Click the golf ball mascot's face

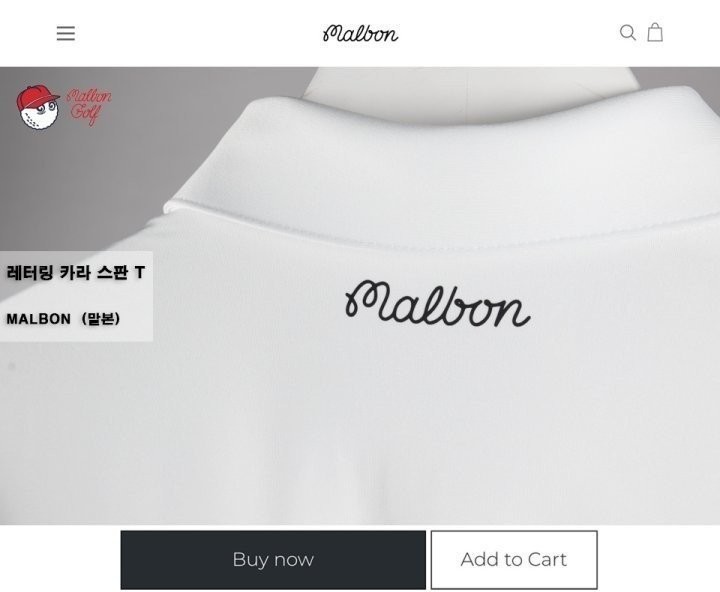coord(39,114)
